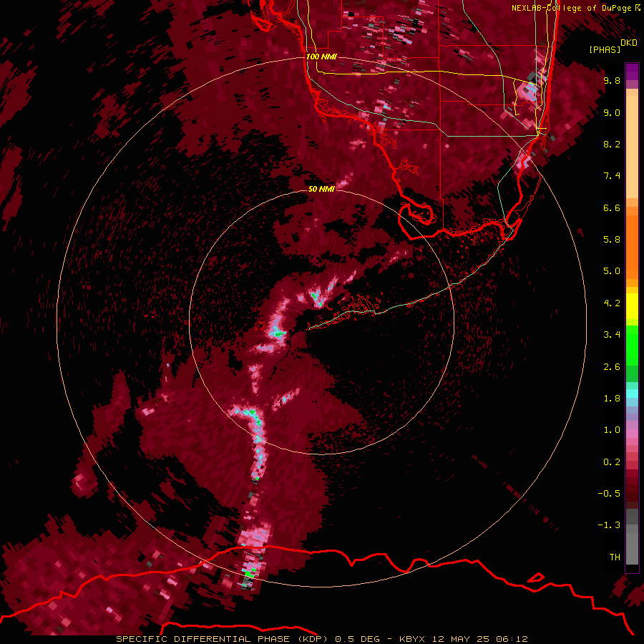Screen dimensions: 644x644
Task: Click the Specific Differential Phase (KDP) title text
Action: click(x=223, y=639)
